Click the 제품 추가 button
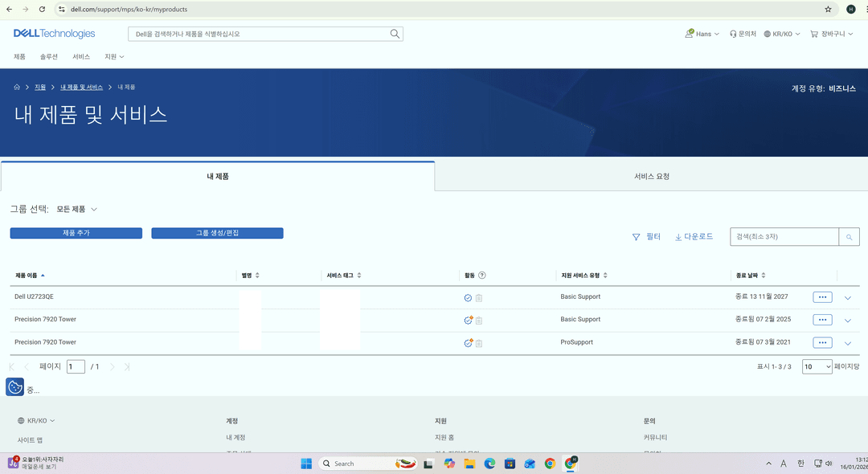The height and width of the screenshot is (474, 868). pyautogui.click(x=76, y=232)
